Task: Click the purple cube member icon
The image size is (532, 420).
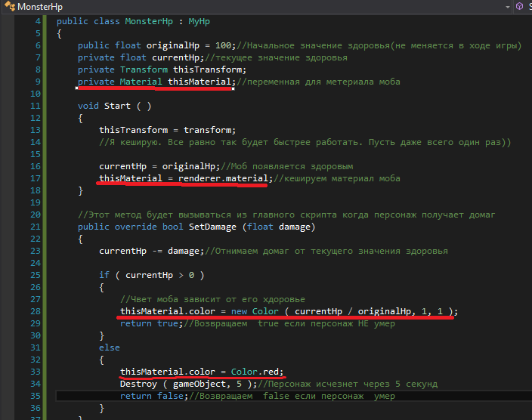Action: [x=519, y=6]
